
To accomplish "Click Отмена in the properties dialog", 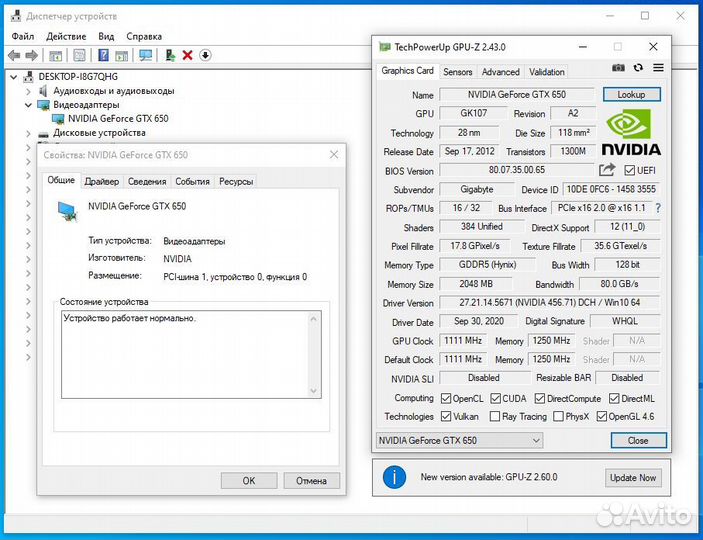I will [311, 481].
